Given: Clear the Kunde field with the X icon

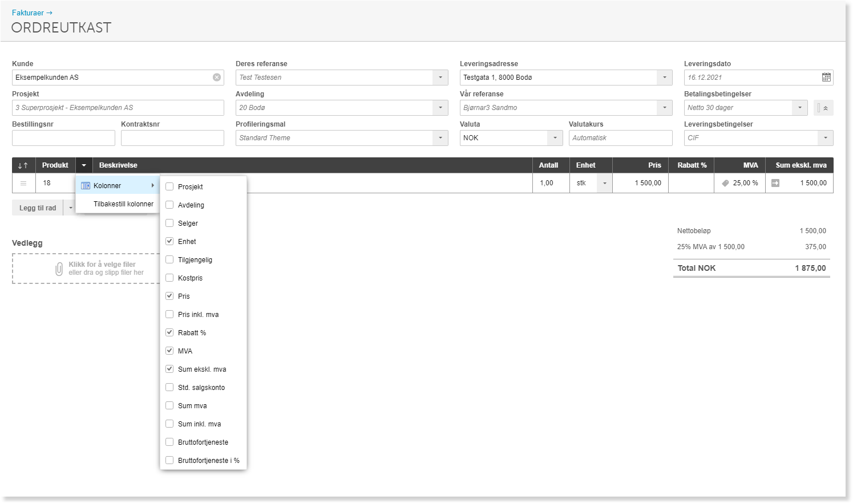Looking at the screenshot, I should pos(217,78).
